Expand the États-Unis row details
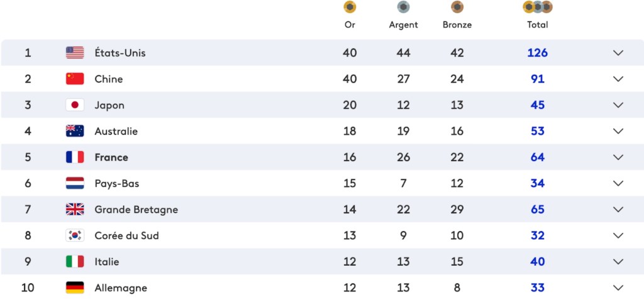This screenshot has height=299, width=644. pyautogui.click(x=618, y=53)
